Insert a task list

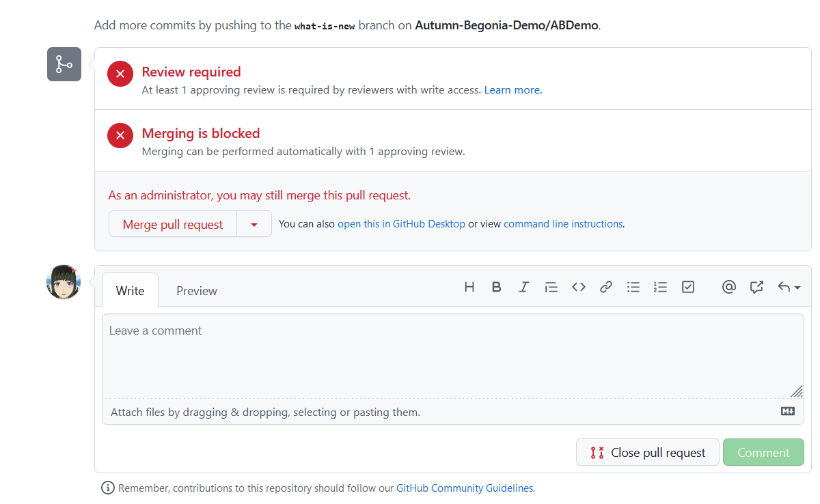[x=688, y=287]
